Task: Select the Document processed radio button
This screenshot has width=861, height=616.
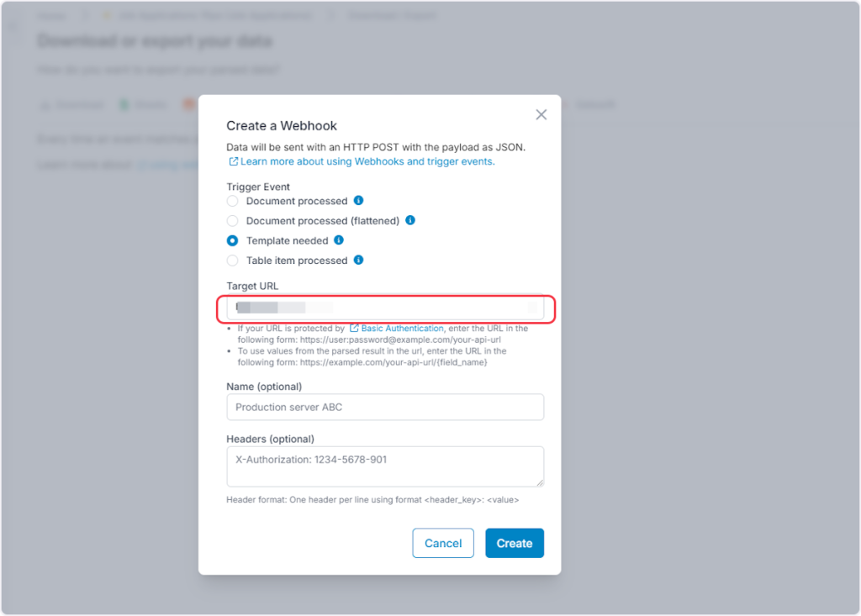Action: (x=233, y=202)
